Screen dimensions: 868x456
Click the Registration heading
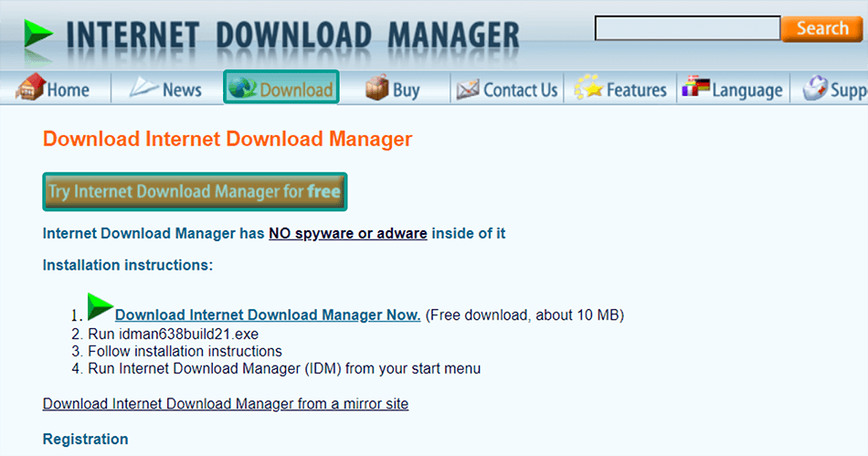[85, 440]
